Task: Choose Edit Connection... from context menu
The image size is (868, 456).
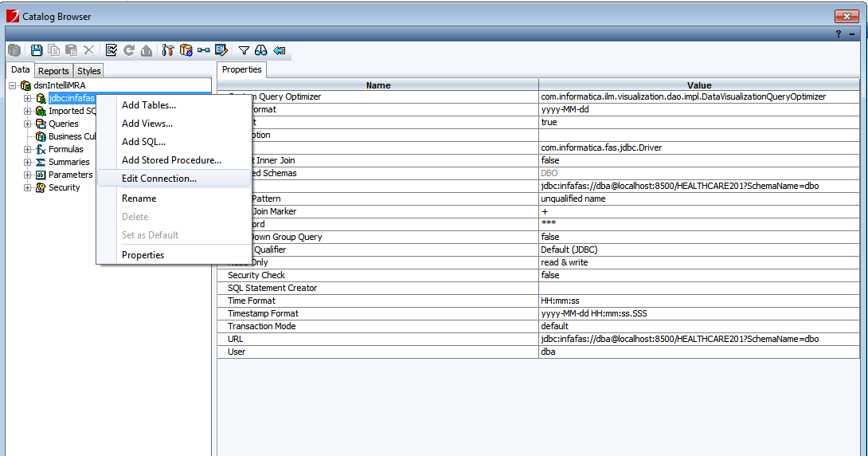Action: (x=158, y=179)
